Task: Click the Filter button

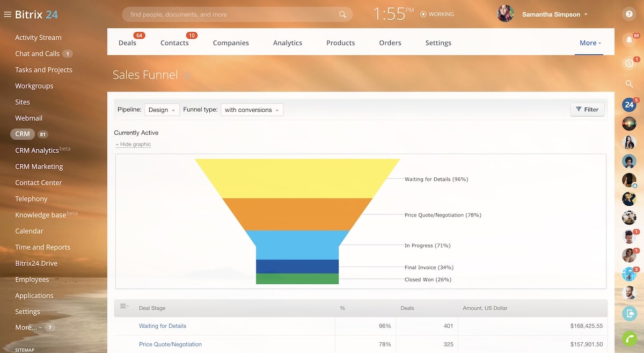Action: pos(587,109)
